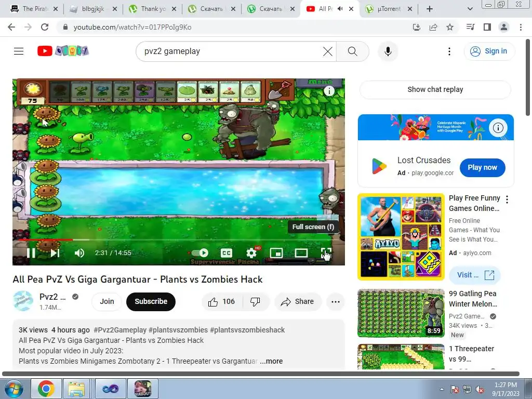Open Pvz2 channel avatar
The height and width of the screenshot is (399, 532).
click(23, 301)
